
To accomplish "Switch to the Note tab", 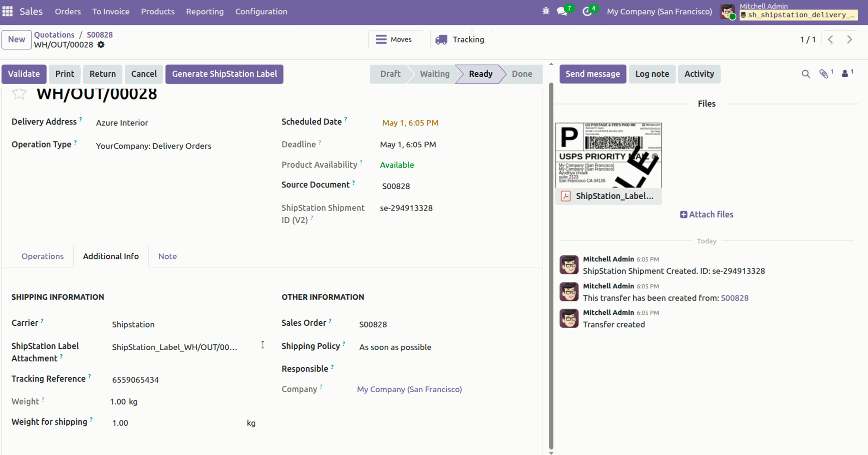I will pos(167,256).
